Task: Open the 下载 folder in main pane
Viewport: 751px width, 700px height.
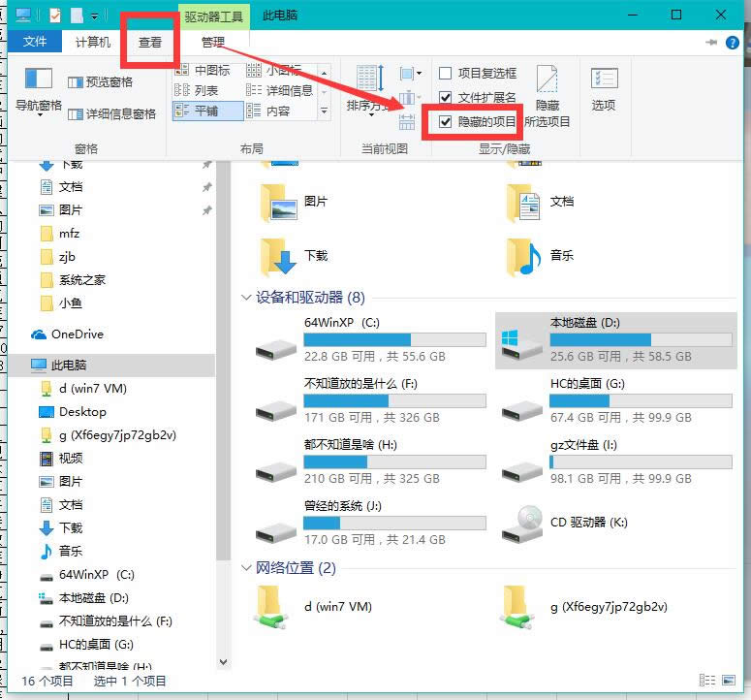Action: pos(277,257)
